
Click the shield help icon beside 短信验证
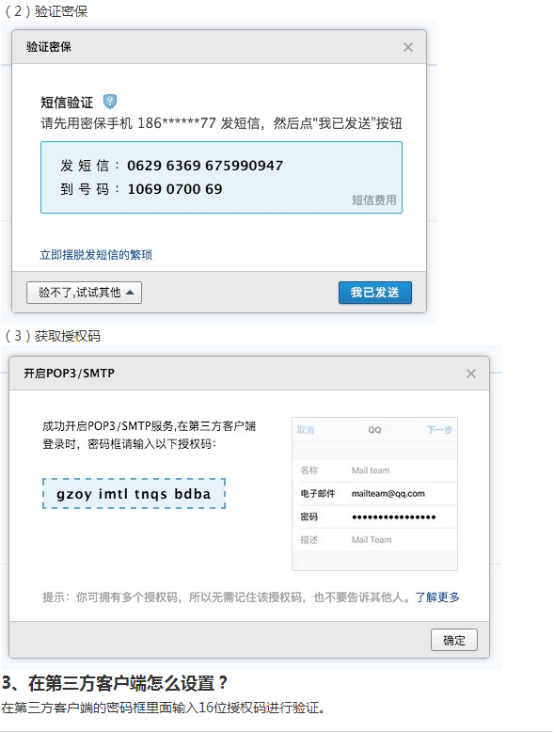pyautogui.click(x=110, y=101)
